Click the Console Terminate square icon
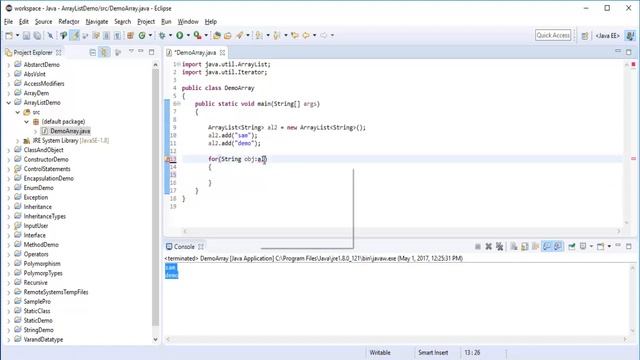 (x=478, y=247)
